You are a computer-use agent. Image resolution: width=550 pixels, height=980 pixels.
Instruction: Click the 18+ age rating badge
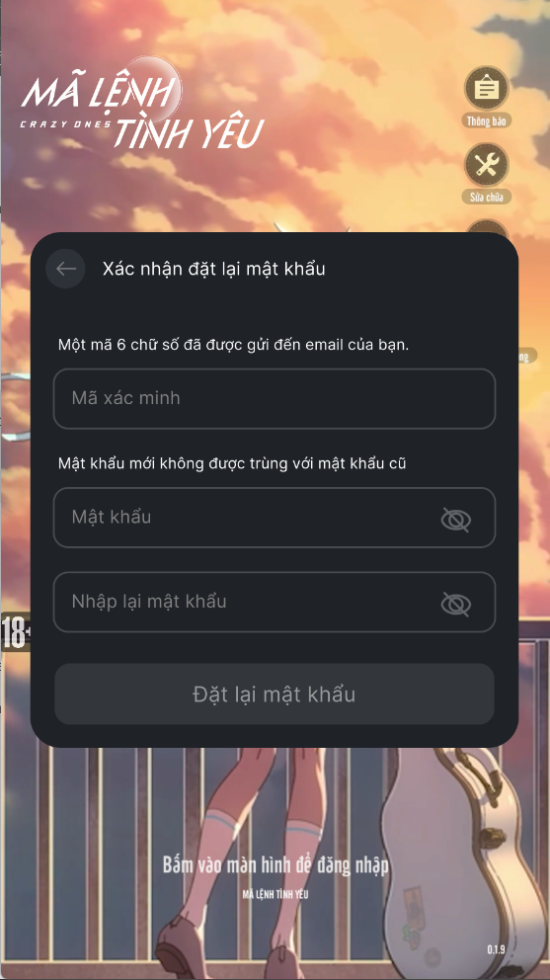pyautogui.click(x=15, y=633)
